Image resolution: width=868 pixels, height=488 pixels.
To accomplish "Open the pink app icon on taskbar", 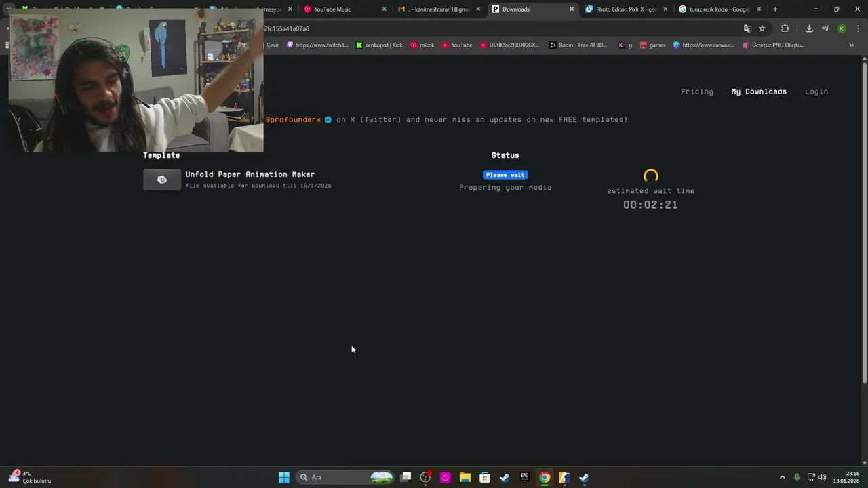I will click(446, 477).
